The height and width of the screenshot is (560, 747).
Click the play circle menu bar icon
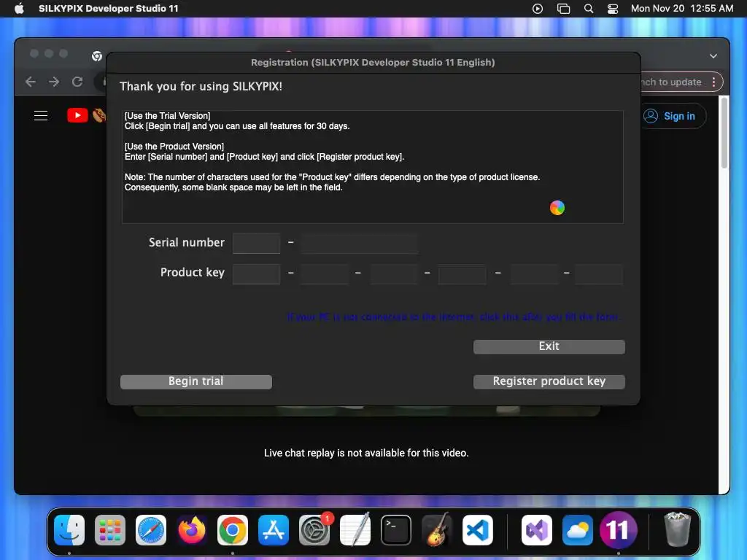538,9
